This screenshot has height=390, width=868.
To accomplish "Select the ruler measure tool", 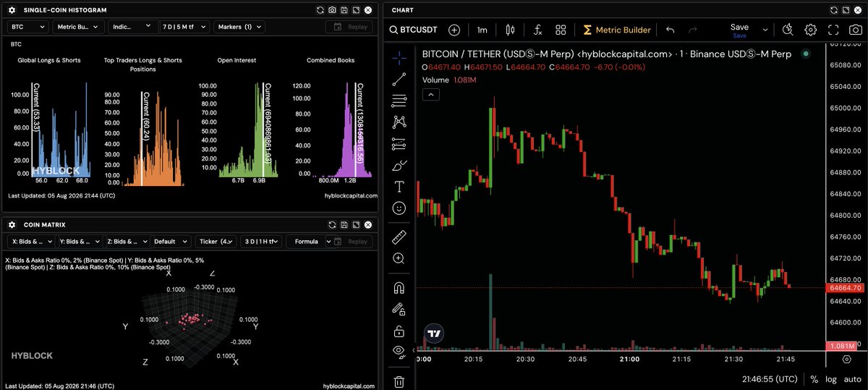I will [399, 237].
